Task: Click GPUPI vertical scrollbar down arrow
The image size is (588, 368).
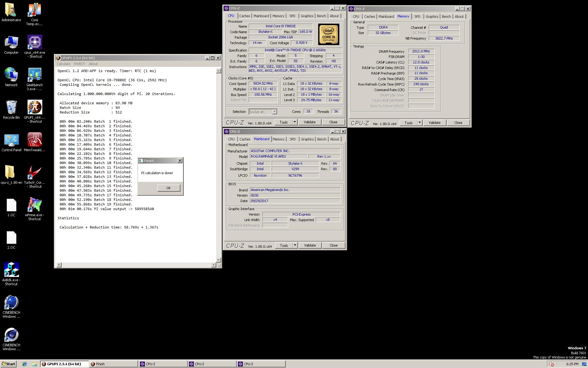Action: pyautogui.click(x=219, y=260)
